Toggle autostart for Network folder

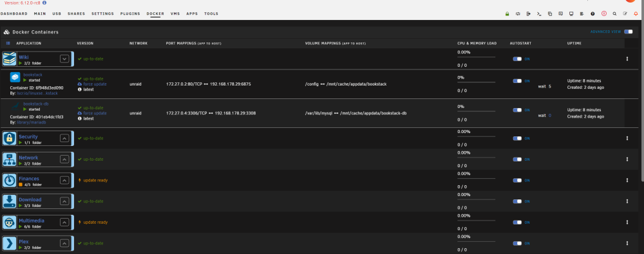518,159
